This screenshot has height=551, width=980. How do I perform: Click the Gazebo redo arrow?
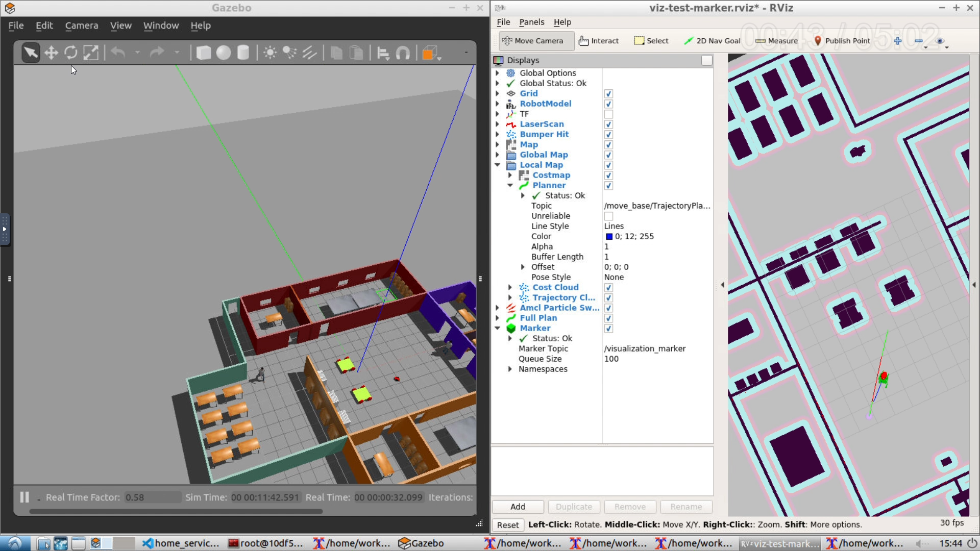pyautogui.click(x=157, y=53)
